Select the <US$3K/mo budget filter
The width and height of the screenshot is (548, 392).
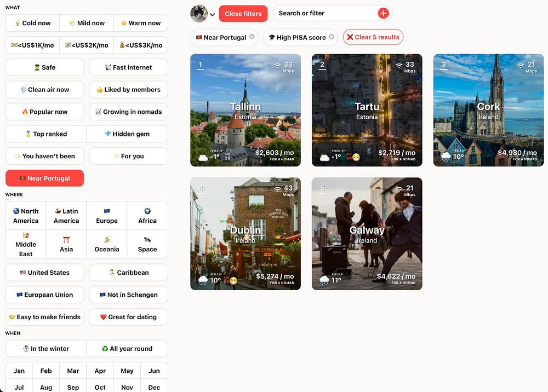(x=140, y=45)
